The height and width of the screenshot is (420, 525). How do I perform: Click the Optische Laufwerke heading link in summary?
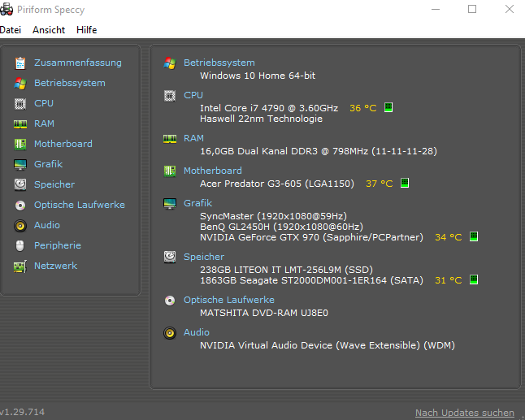tap(229, 300)
